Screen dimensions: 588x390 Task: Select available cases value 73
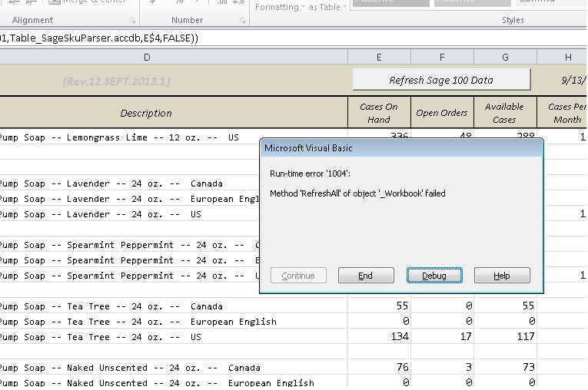coord(505,367)
